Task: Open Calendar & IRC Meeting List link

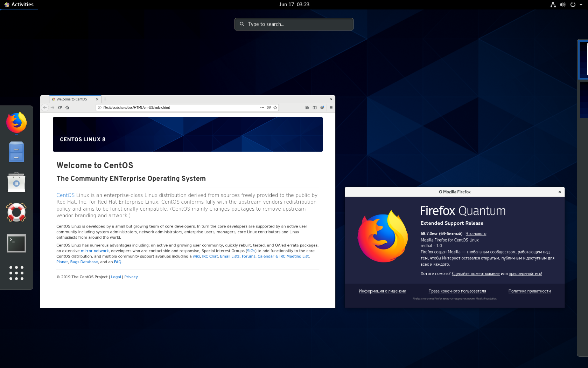Action: pyautogui.click(x=283, y=257)
